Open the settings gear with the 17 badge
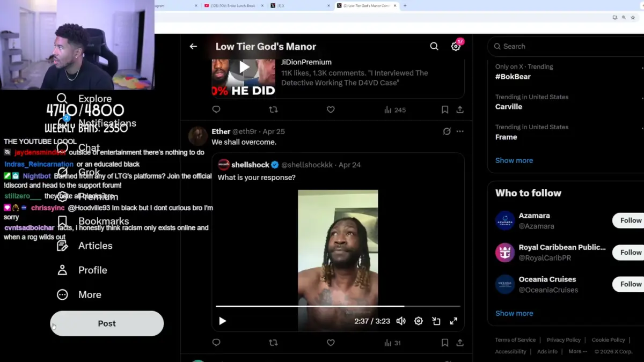This screenshot has height=362, width=644. pos(456,46)
